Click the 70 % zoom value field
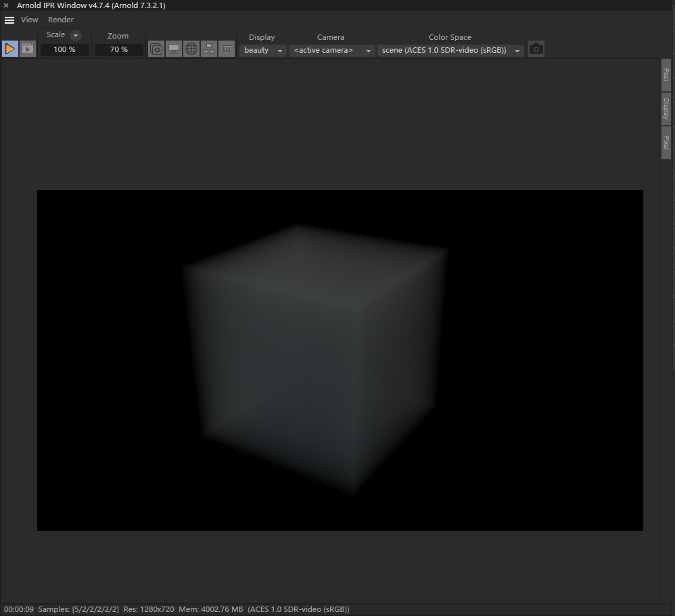 118,49
